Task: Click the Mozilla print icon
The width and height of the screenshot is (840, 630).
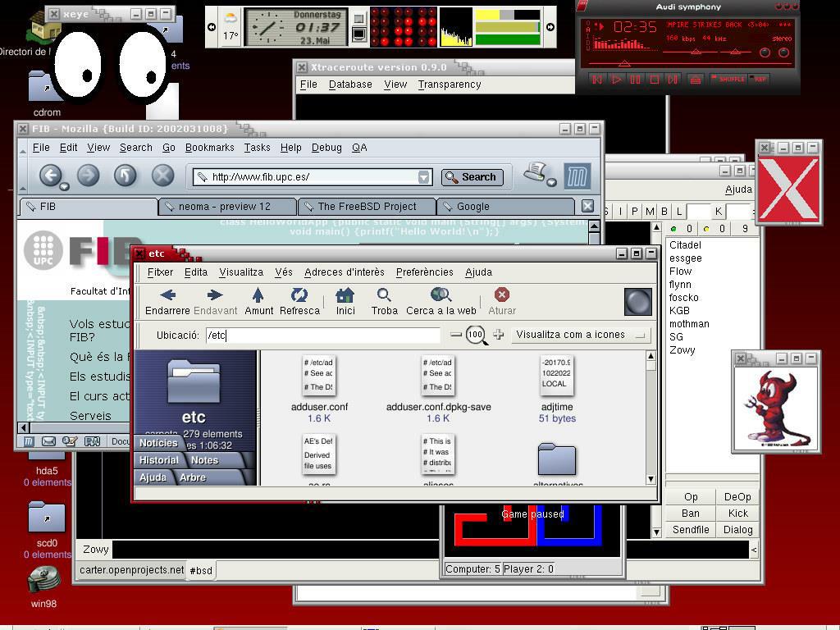Action: (x=537, y=172)
